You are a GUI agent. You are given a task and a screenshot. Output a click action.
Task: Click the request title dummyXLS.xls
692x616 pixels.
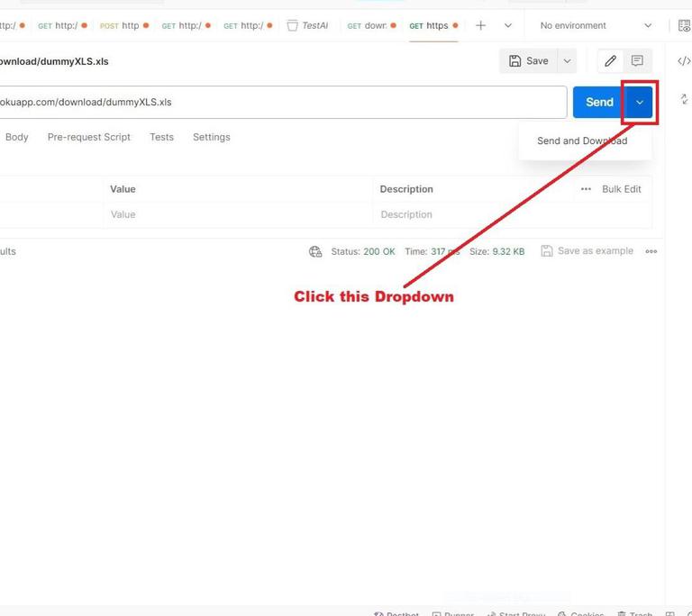tap(54, 61)
